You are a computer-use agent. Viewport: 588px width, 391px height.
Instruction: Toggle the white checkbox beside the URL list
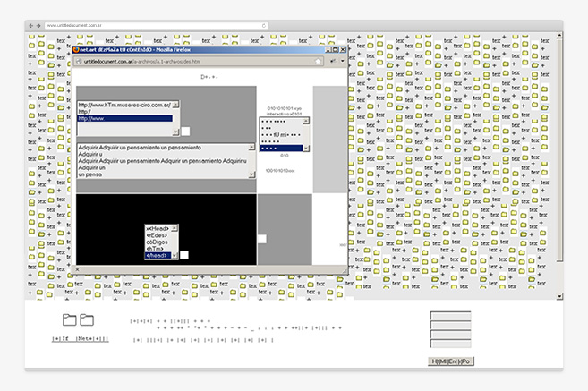tap(186, 131)
